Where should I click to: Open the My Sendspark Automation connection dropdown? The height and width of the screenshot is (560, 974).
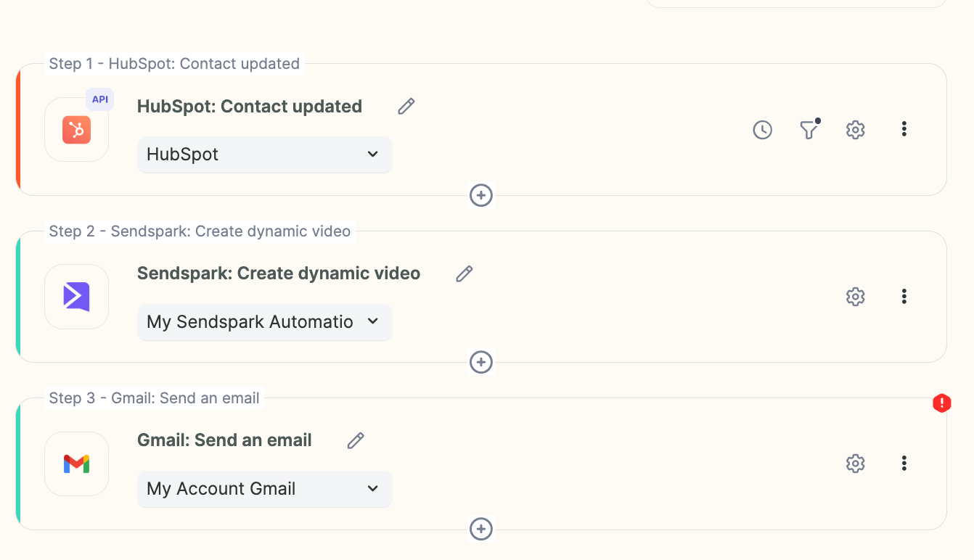point(265,322)
